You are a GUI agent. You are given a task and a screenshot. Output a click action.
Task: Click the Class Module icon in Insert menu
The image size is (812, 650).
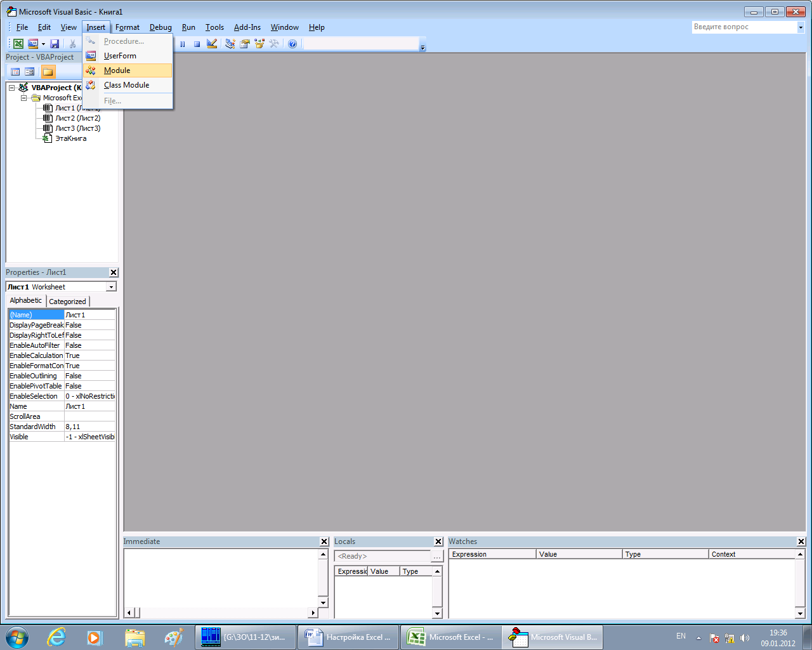(x=91, y=85)
